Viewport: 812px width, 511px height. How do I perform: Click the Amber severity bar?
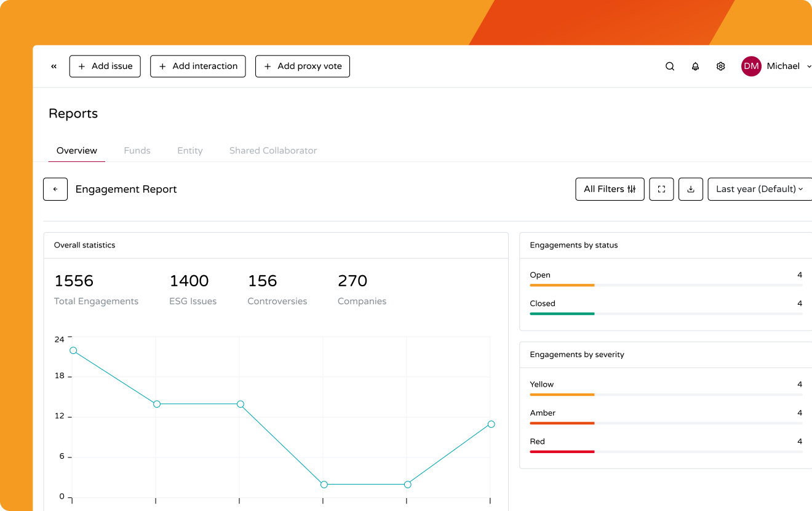coord(562,423)
